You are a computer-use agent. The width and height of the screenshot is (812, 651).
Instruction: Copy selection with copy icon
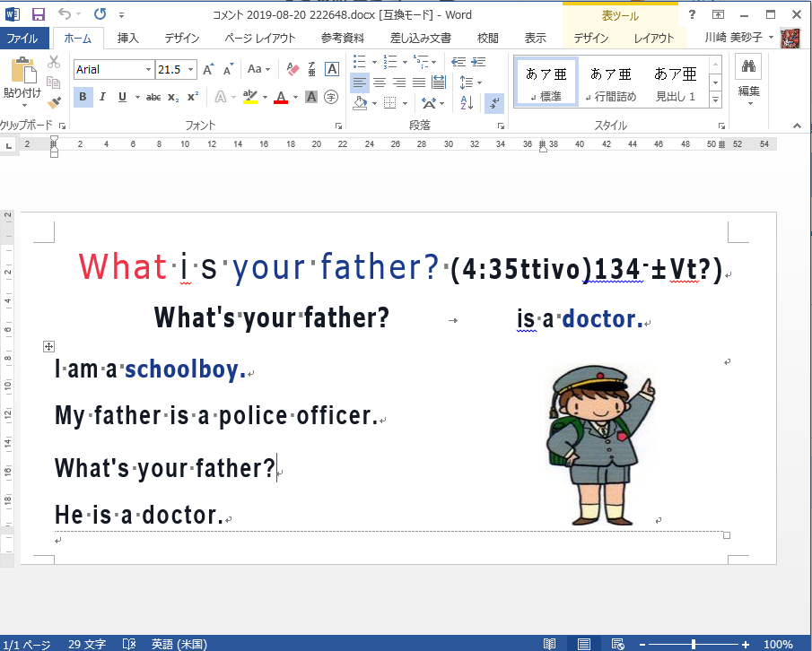coord(53,82)
